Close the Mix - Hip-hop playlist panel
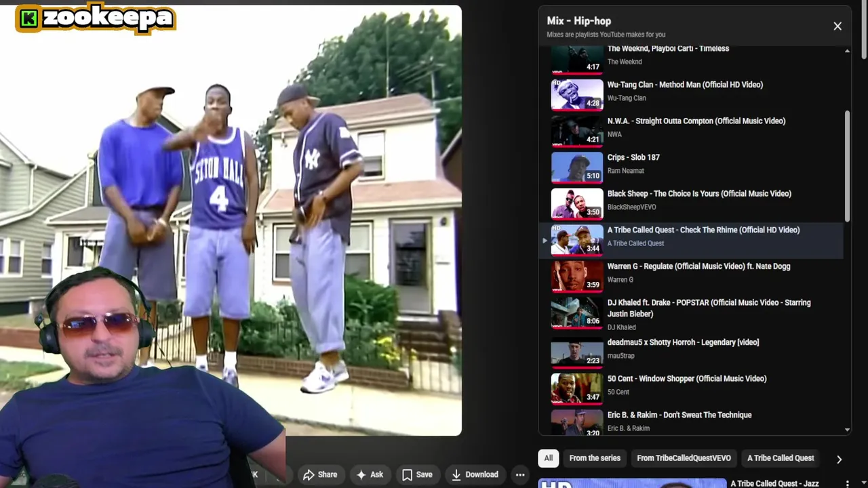868x488 pixels. tap(837, 26)
